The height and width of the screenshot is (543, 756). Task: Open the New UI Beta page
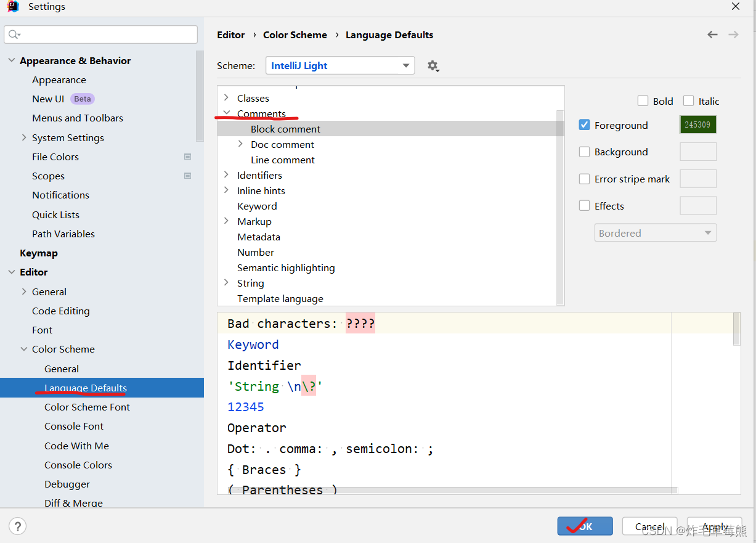pyautogui.click(x=63, y=99)
